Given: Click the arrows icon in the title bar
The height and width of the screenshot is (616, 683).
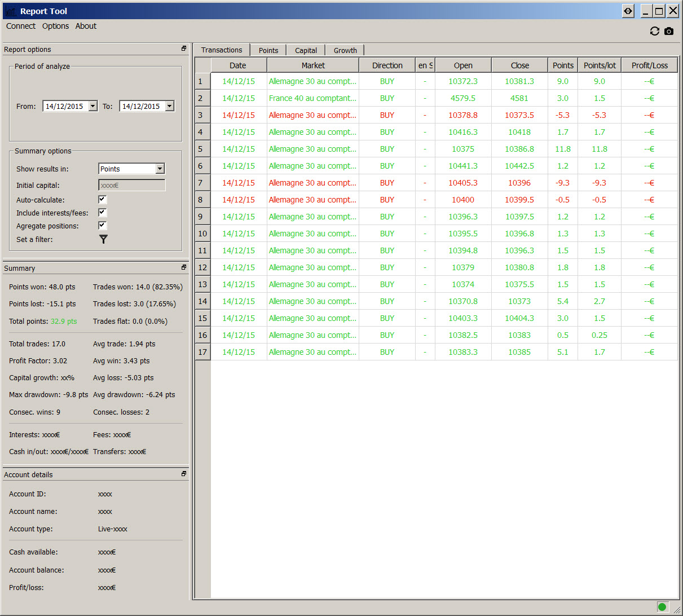Looking at the screenshot, I should (628, 11).
